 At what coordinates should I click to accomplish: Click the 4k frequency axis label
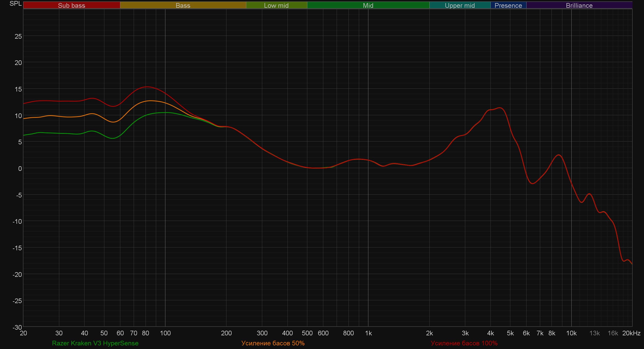490,333
